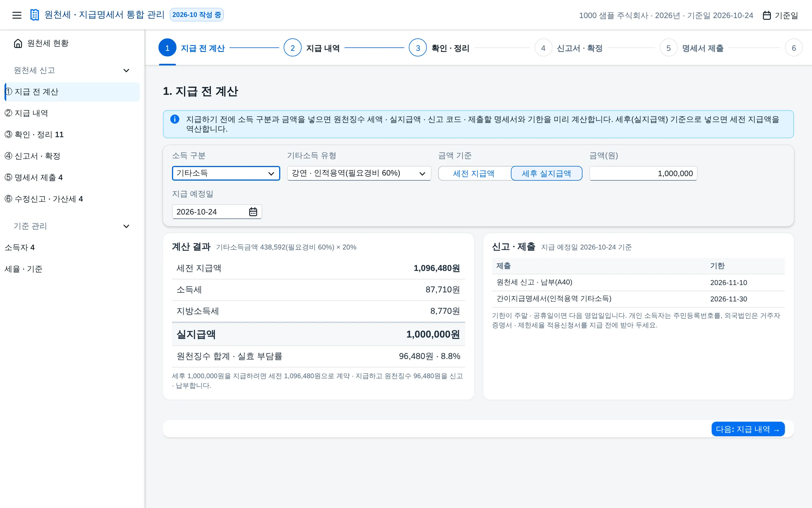Go to 지급 내역 step label

click(x=323, y=48)
